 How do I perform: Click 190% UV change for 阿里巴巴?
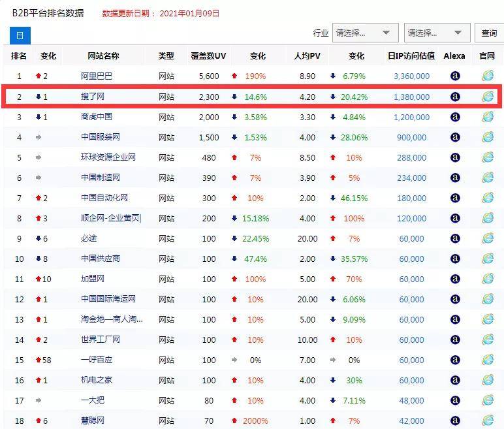click(x=255, y=76)
